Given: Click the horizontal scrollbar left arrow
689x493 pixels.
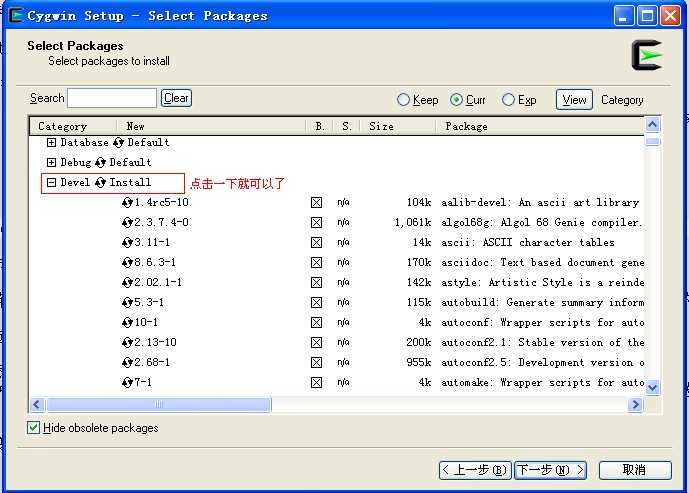Looking at the screenshot, I should click(x=37, y=405).
